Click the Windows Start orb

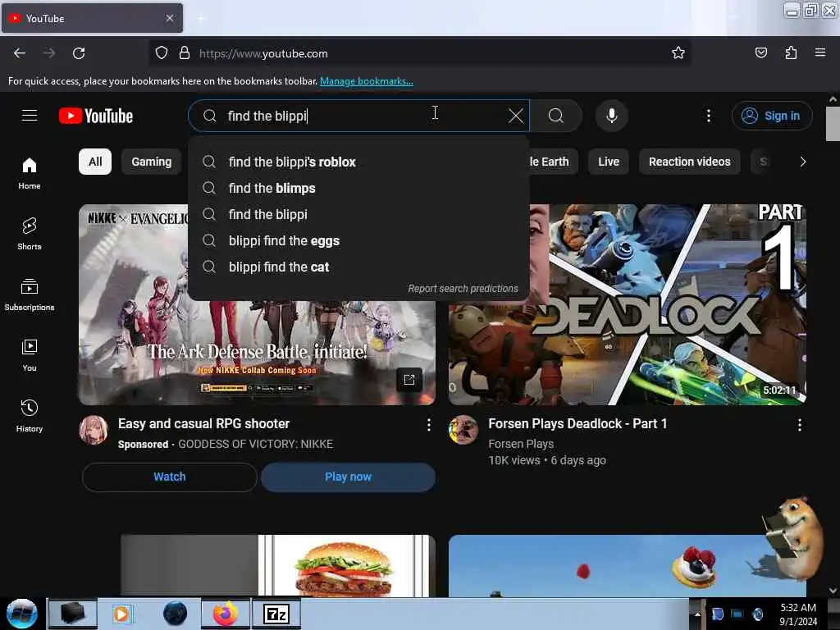click(x=22, y=614)
